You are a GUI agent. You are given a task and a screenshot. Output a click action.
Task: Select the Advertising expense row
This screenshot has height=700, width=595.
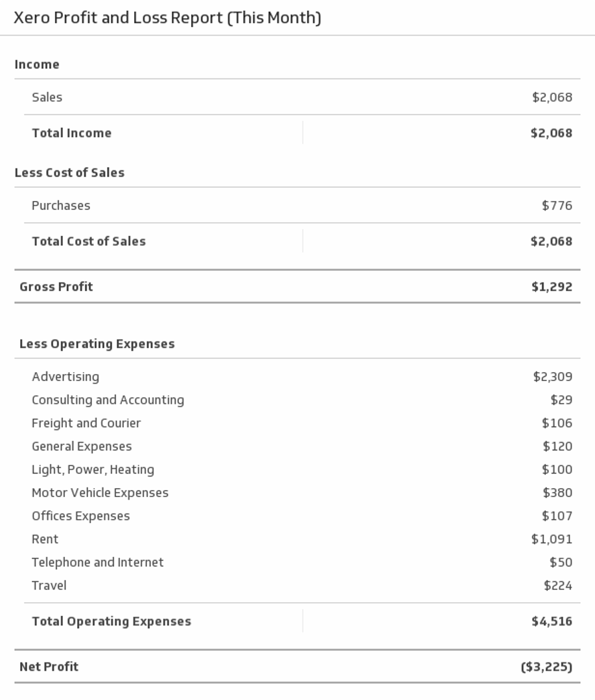65,377
